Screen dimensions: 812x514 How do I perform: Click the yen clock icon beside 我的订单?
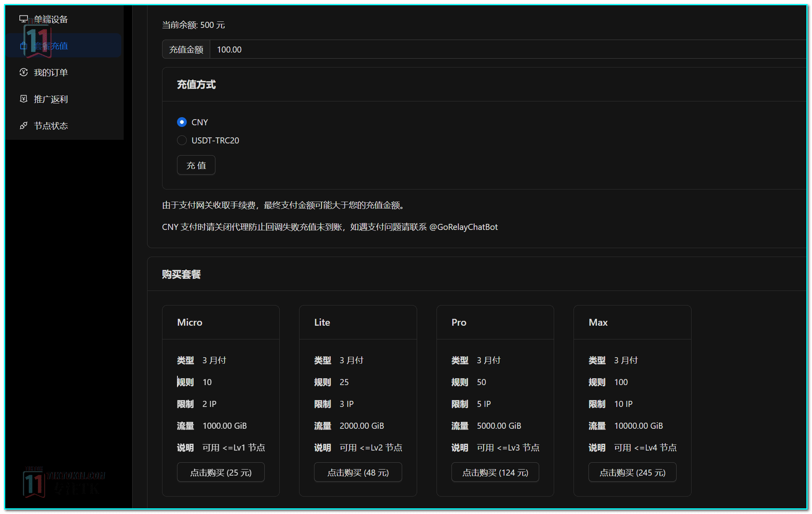(x=24, y=72)
